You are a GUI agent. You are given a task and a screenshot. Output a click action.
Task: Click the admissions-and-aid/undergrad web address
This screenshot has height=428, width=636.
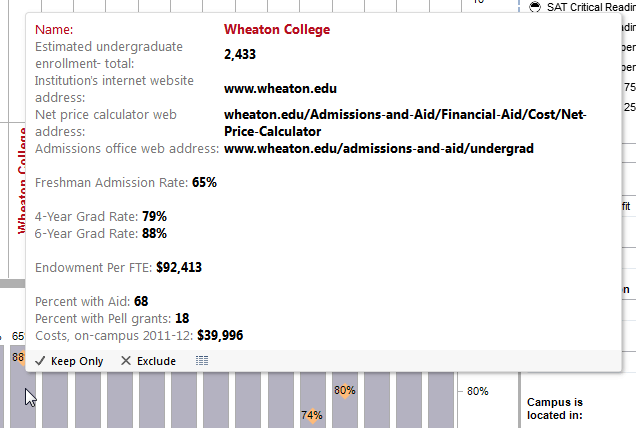[x=379, y=149]
